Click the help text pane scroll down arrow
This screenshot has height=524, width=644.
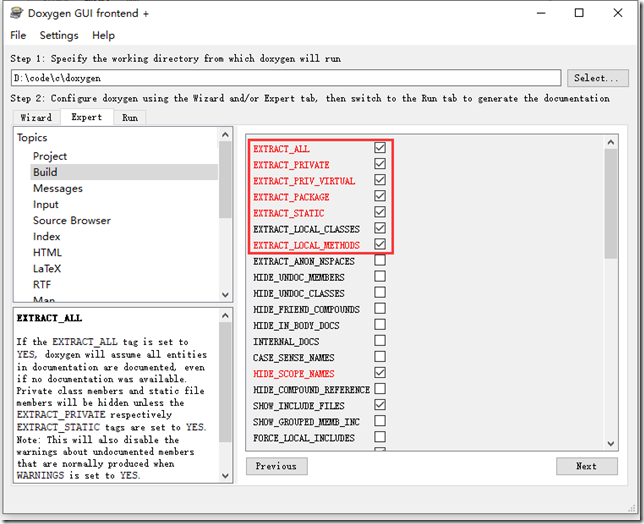(x=225, y=476)
